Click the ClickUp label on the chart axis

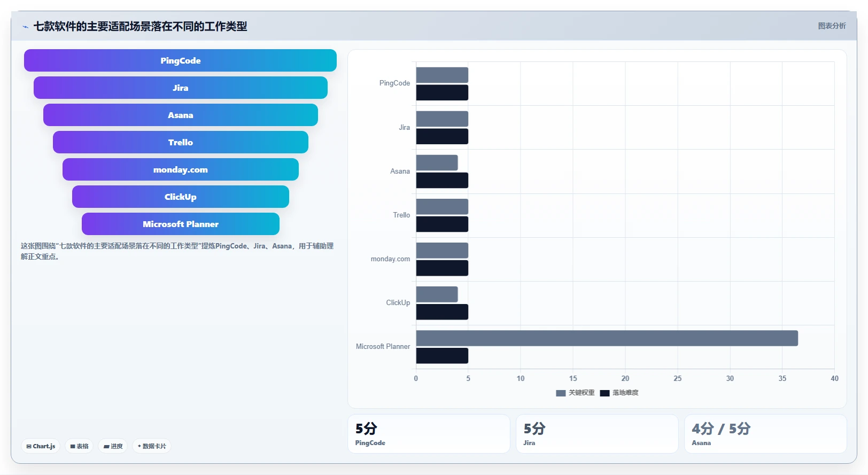click(x=398, y=302)
